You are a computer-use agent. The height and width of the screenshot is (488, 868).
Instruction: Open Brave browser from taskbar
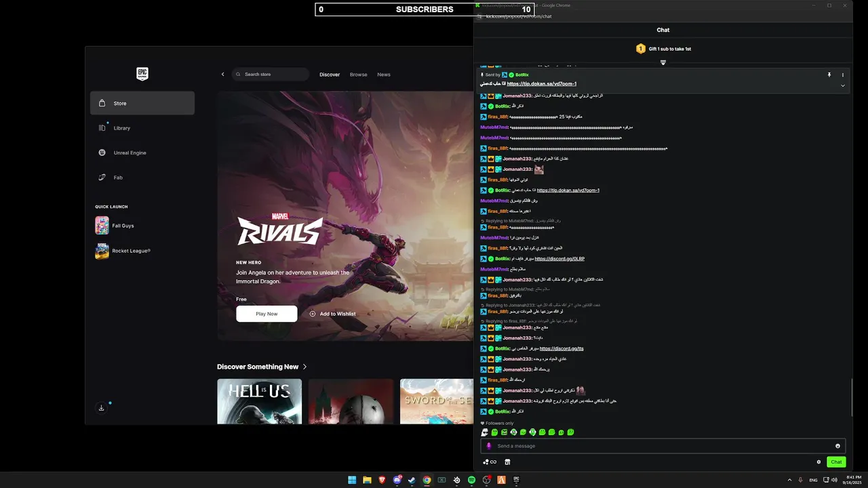pos(382,480)
